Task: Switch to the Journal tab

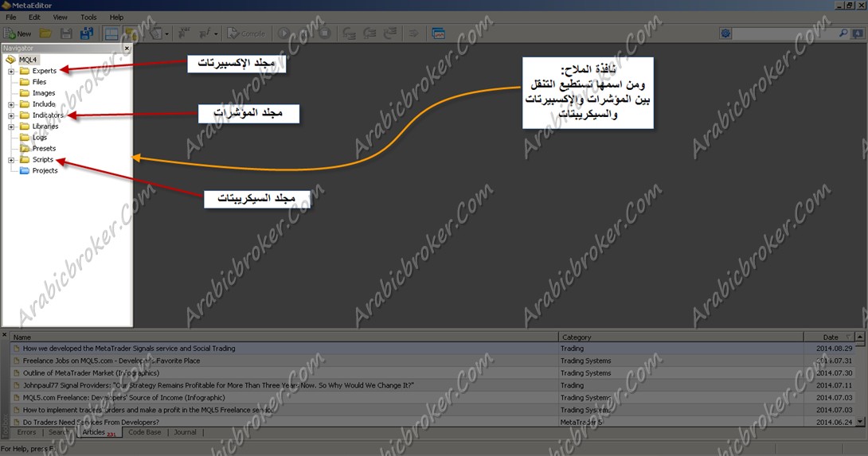Action: click(185, 432)
